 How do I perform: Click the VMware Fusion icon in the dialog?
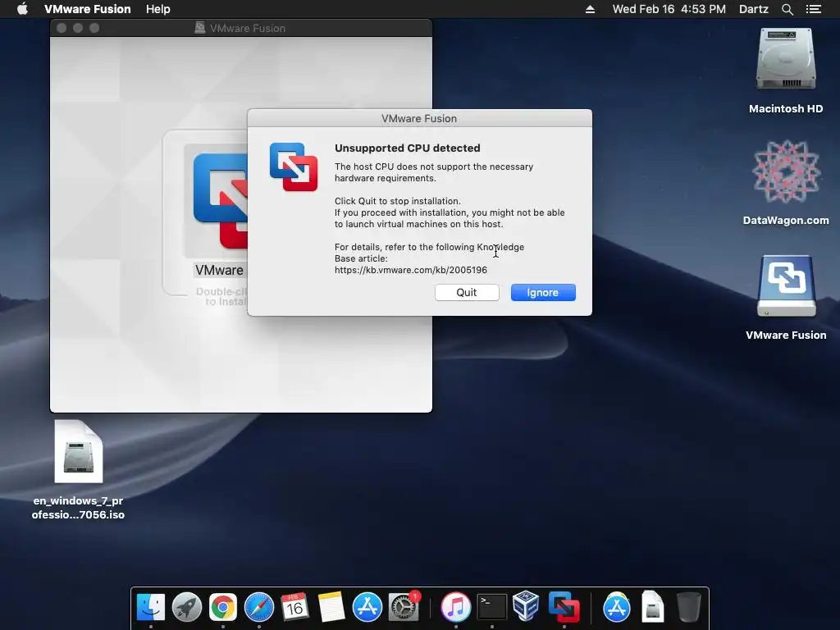[294, 167]
